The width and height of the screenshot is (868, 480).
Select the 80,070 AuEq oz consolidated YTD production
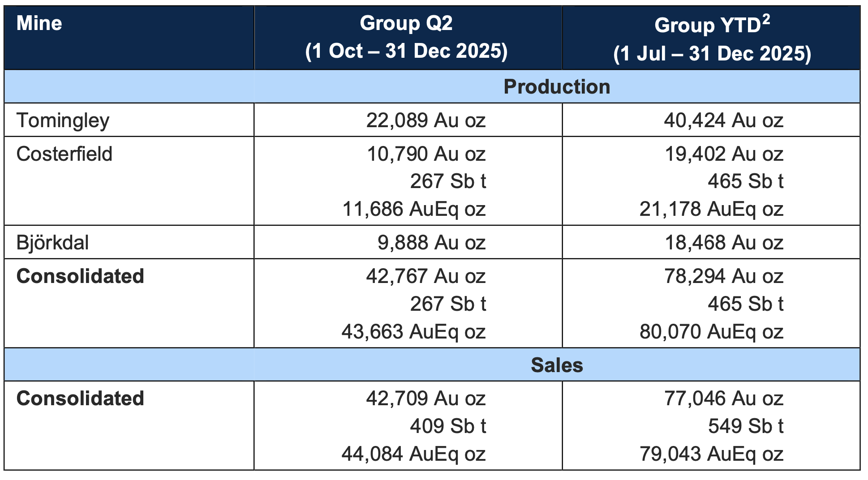(x=711, y=332)
